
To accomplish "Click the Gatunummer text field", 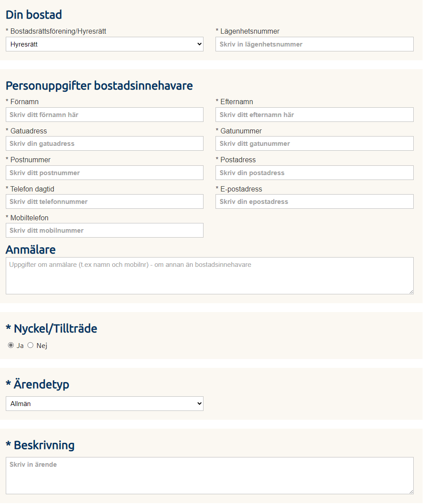I will point(314,143).
